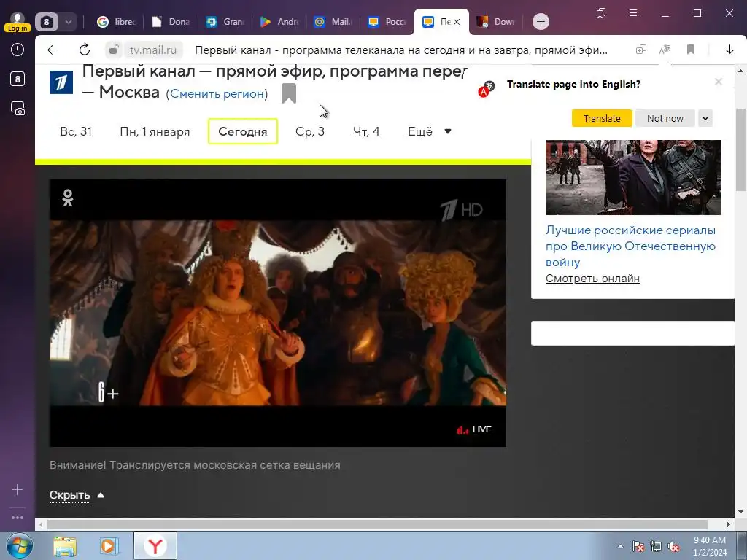Viewport: 747px width, 560px height.
Task: Open Windows Media Player from taskbar
Action: coord(109,545)
